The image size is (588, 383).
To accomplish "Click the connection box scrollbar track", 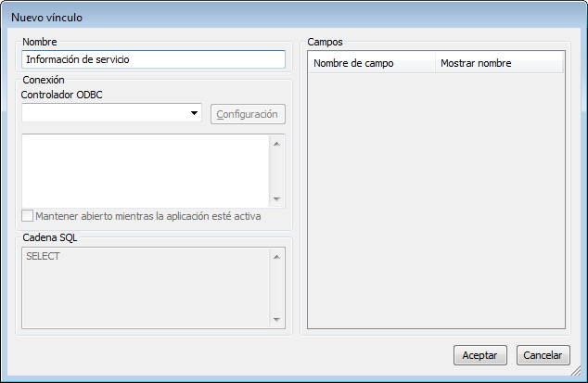I will [x=275, y=171].
